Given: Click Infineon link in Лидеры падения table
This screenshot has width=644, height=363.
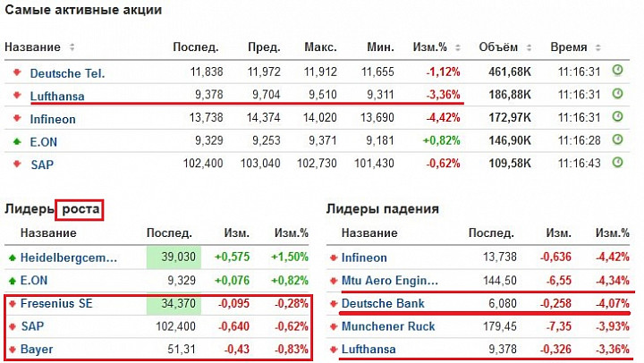Looking at the screenshot, I should point(364,257).
